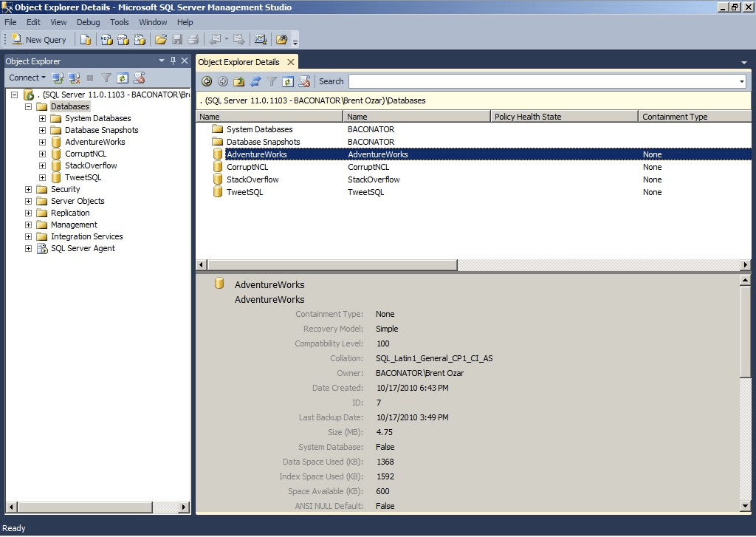
Task: Switch to the Object Explorer Details tab
Action: coord(244,62)
